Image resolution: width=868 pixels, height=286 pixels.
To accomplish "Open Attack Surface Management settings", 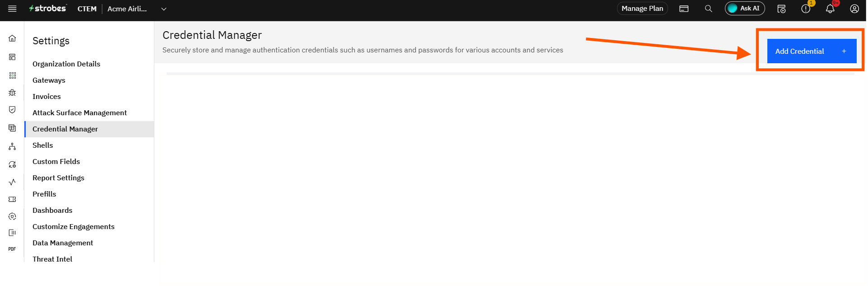I will pyautogui.click(x=79, y=113).
